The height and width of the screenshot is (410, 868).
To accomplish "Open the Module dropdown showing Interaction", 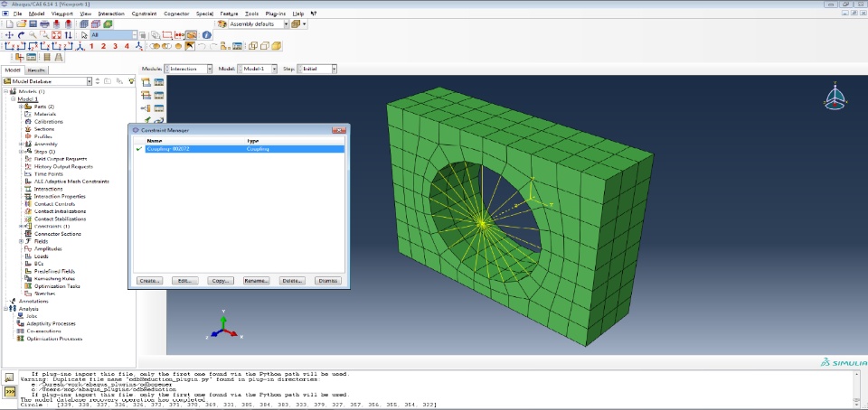I will click(x=189, y=69).
